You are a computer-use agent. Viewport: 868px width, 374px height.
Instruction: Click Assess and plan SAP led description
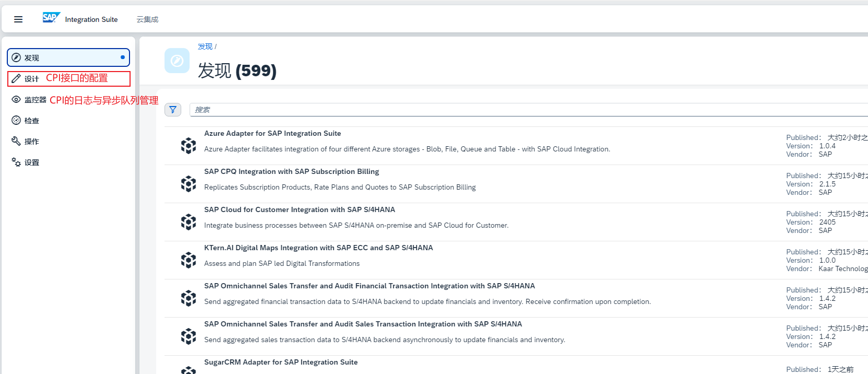coord(282,264)
